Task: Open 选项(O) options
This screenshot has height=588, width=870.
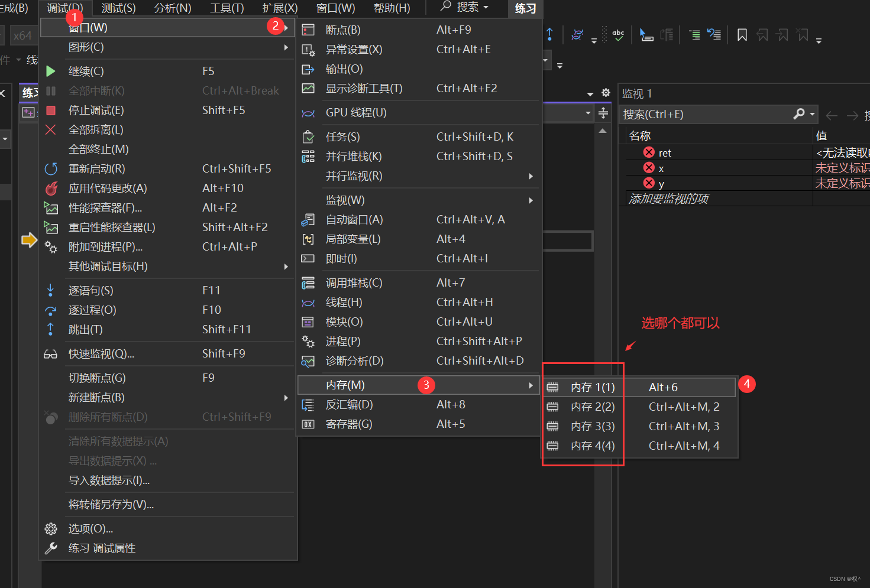Action: click(x=167, y=528)
